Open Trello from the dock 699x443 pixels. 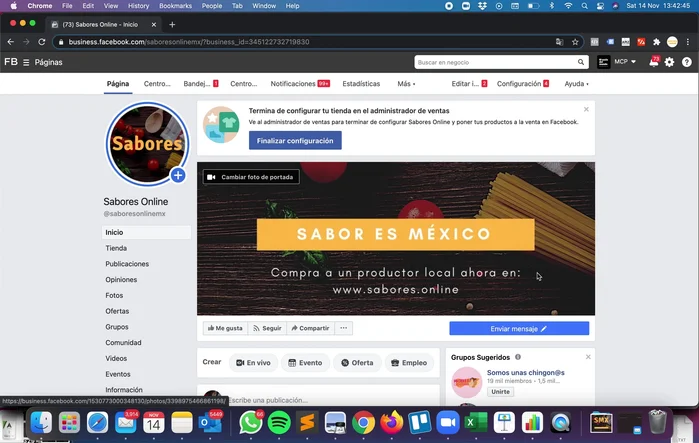coord(419,422)
